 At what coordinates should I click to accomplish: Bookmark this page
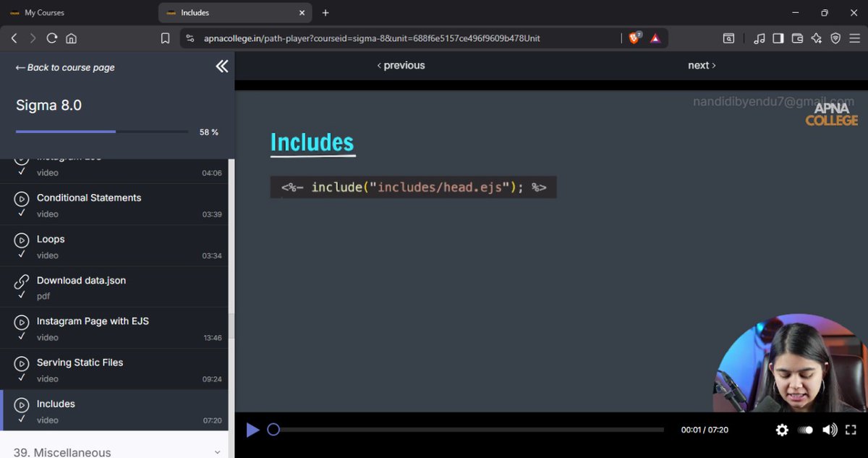[165, 38]
